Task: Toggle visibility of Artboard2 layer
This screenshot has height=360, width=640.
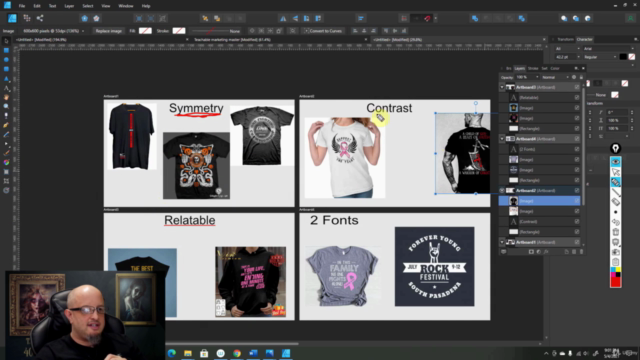Action: [577, 191]
